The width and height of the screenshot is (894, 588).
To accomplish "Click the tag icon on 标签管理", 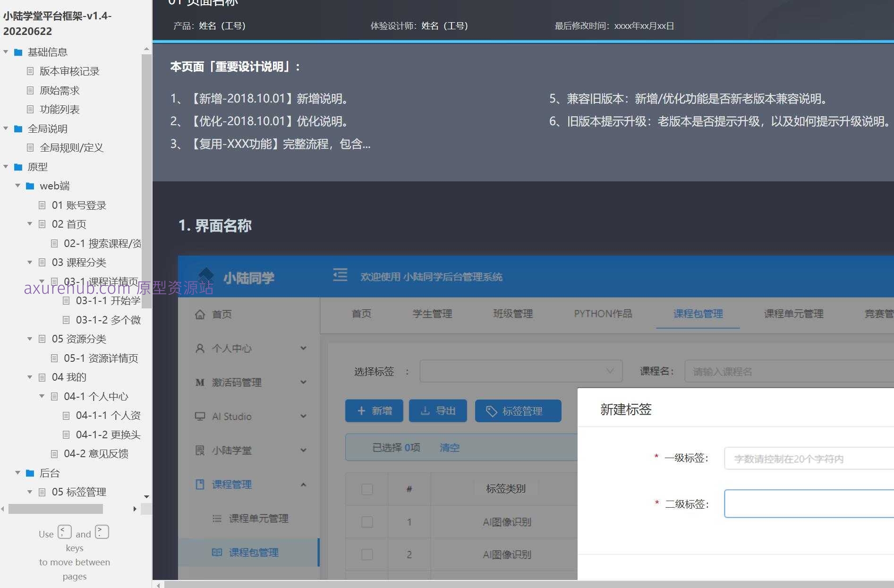I will click(491, 410).
